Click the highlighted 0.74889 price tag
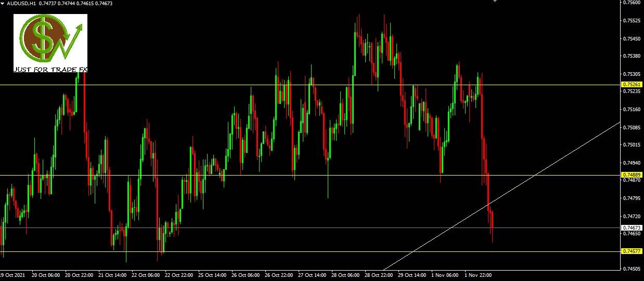Image resolution: width=644 pixels, height=281 pixels. pos(632,175)
